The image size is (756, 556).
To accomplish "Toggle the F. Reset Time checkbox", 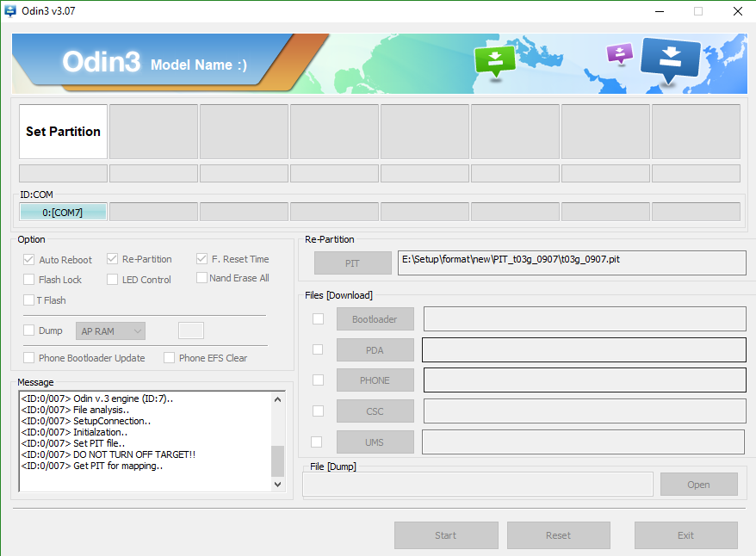I will click(201, 259).
